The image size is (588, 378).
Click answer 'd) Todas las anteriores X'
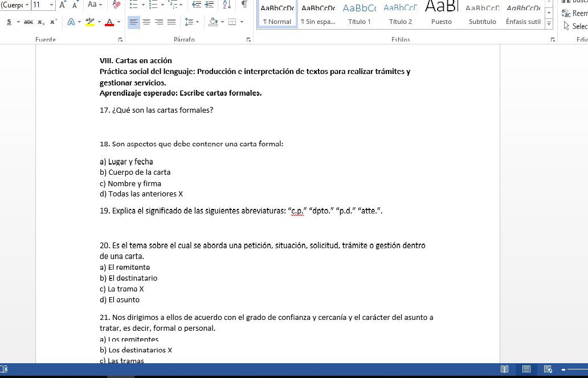(x=141, y=194)
